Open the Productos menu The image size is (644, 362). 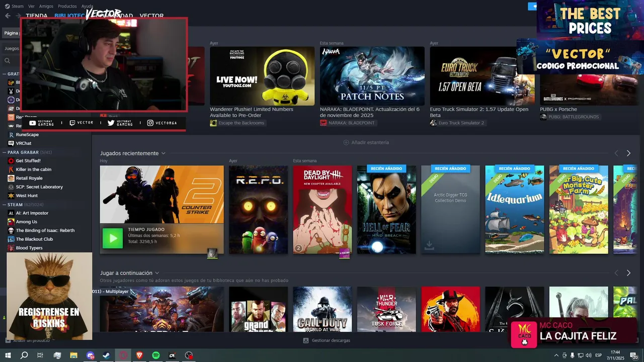pos(67,7)
